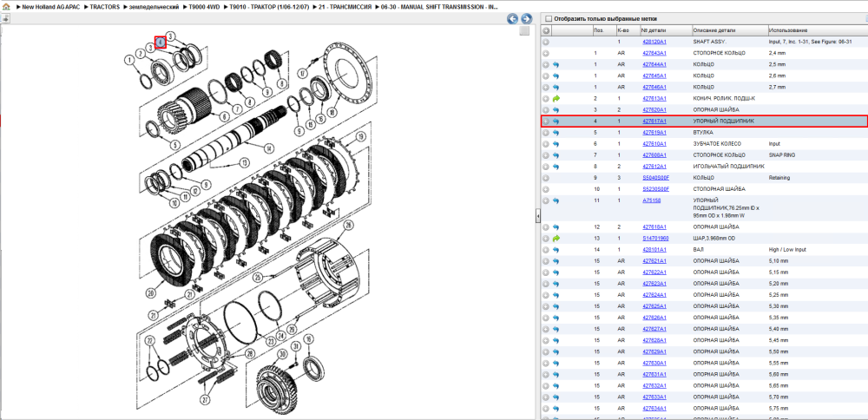Open part number link 427617A1
The height and width of the screenshot is (420, 868).
[x=654, y=121]
